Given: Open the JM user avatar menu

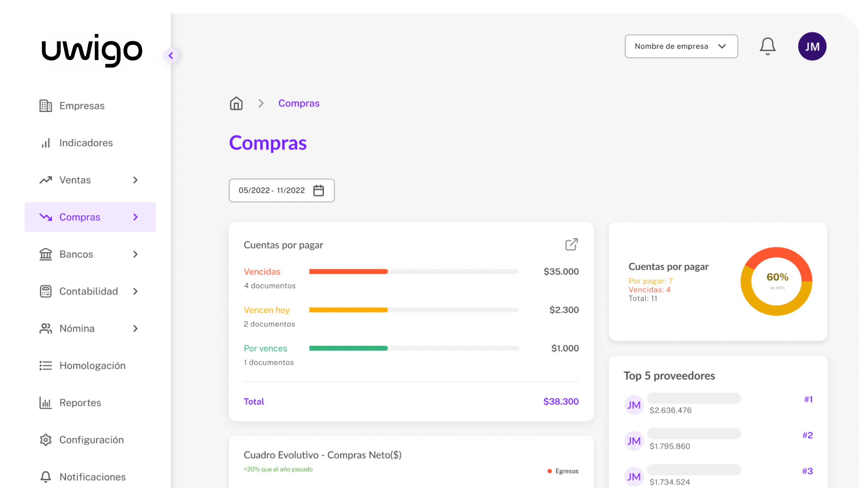Looking at the screenshot, I should tap(812, 46).
